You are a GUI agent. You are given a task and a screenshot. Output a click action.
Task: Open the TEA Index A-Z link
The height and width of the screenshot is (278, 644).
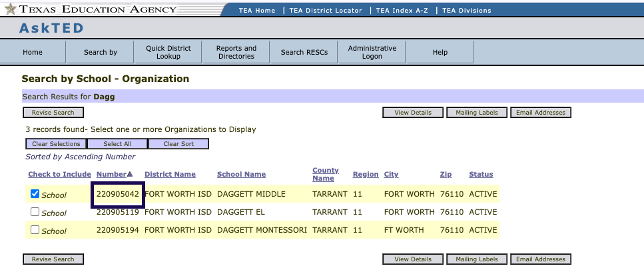pos(402,11)
